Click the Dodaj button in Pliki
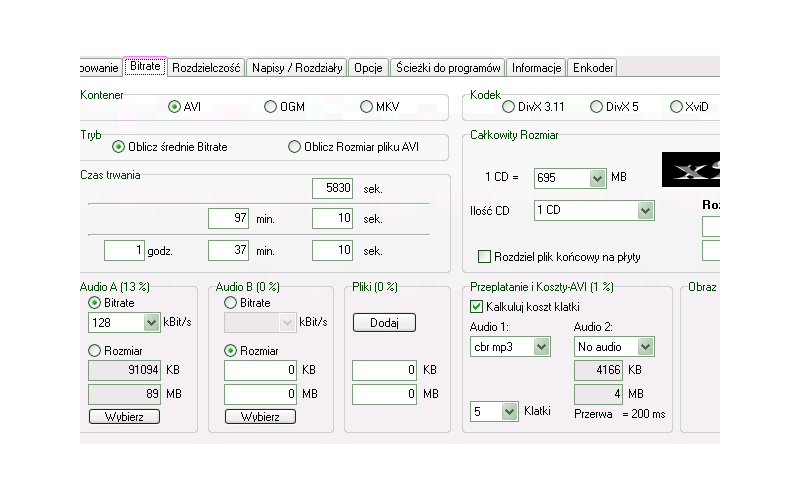This screenshot has width=800, height=500. pos(384,322)
